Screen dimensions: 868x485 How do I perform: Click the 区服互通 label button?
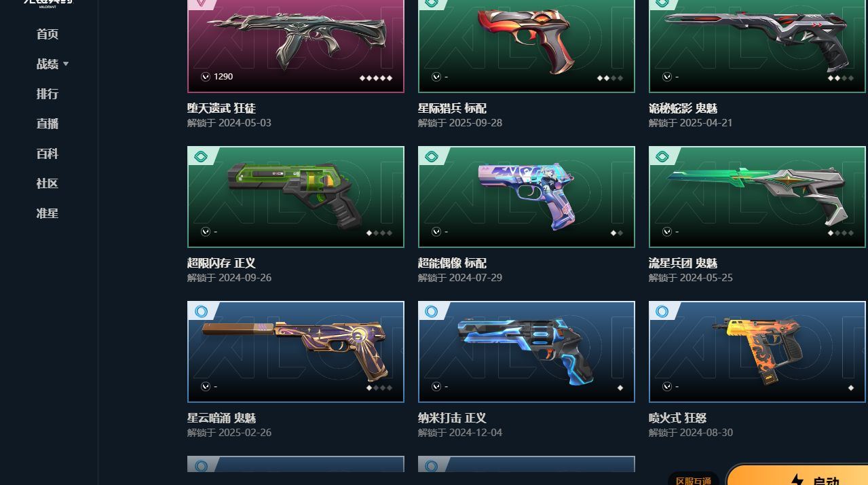click(x=694, y=480)
